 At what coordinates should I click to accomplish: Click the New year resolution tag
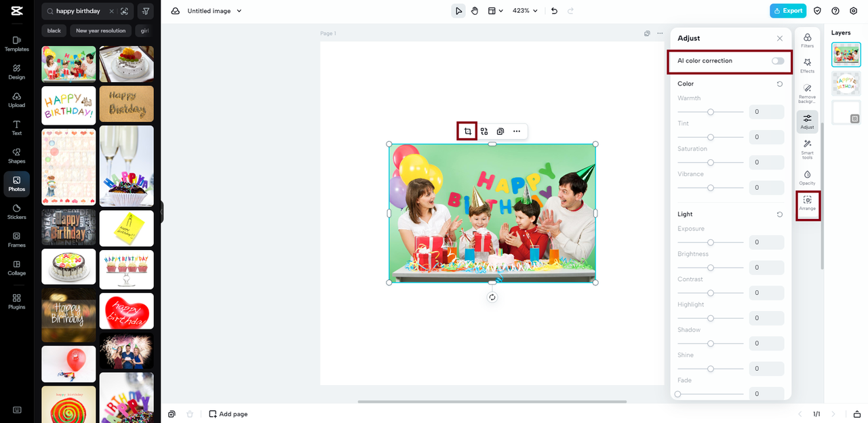pyautogui.click(x=100, y=31)
